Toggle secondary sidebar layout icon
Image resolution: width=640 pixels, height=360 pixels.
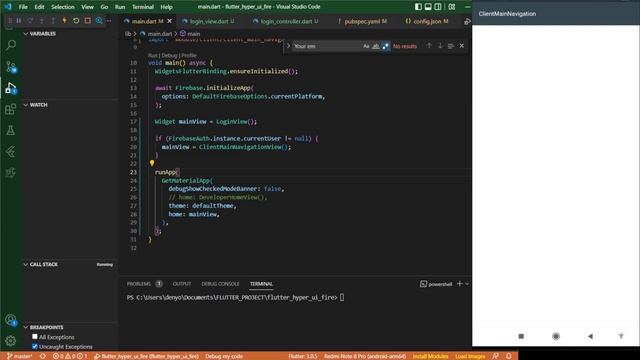coord(438,7)
